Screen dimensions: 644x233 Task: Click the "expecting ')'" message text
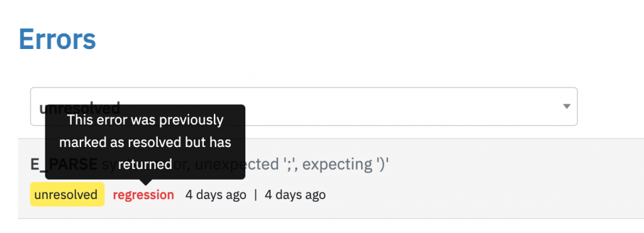click(345, 165)
